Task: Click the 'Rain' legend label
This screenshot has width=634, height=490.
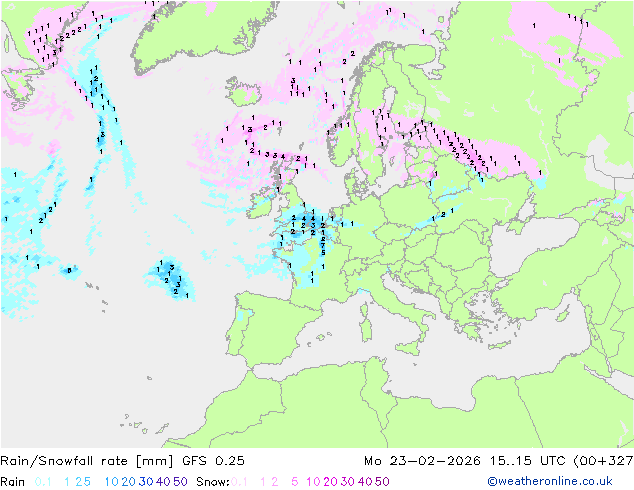Action: (13, 482)
